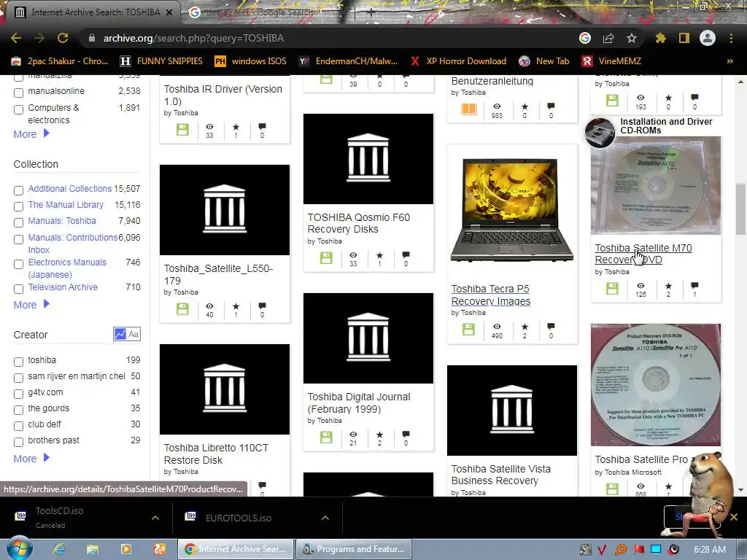
Task: Check the Computers & electronics checkbox
Action: pos(18,109)
